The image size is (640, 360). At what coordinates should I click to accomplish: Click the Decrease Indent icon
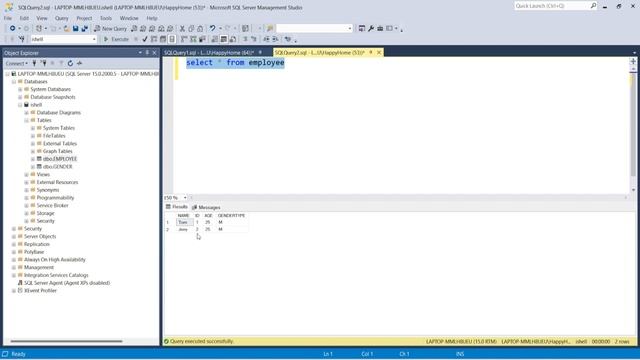(267, 39)
